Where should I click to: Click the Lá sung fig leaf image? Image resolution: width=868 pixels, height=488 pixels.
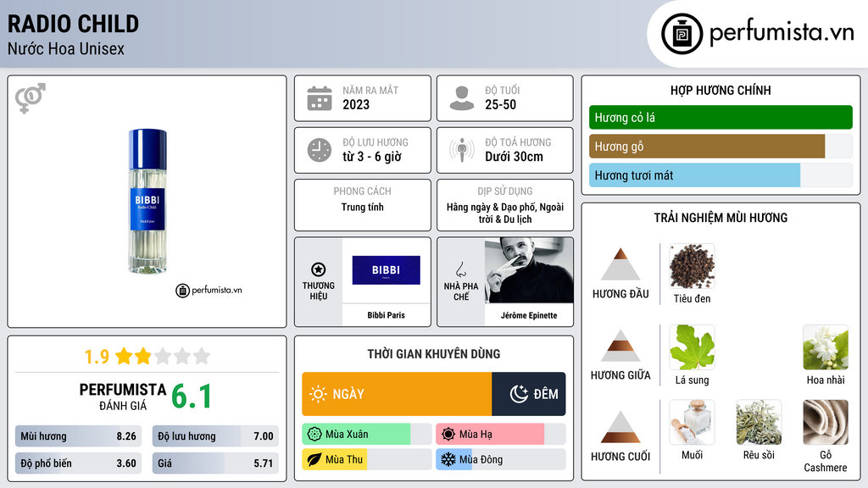click(x=692, y=347)
